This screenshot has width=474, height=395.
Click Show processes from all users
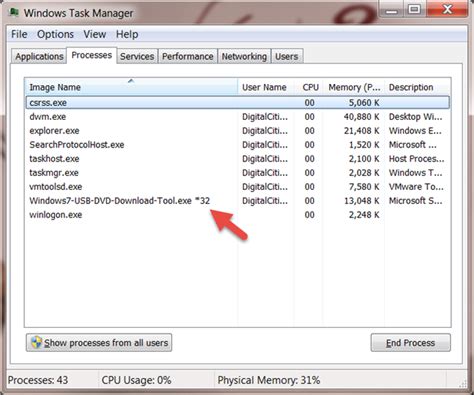(x=99, y=343)
